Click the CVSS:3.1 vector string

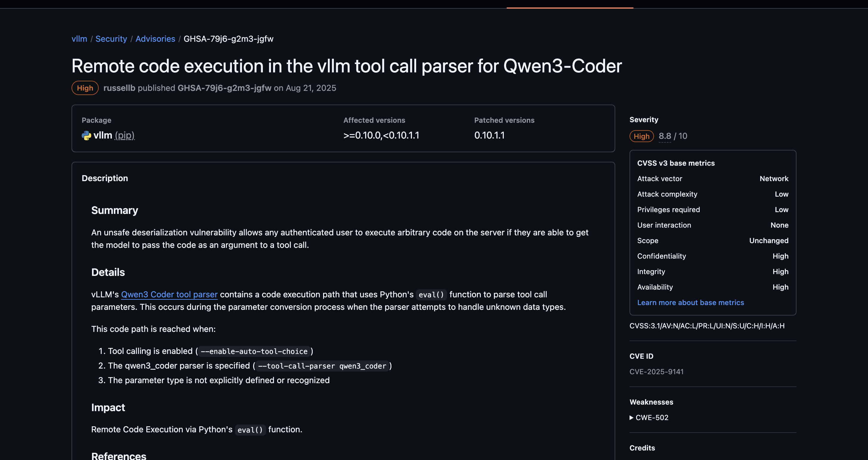pos(707,326)
